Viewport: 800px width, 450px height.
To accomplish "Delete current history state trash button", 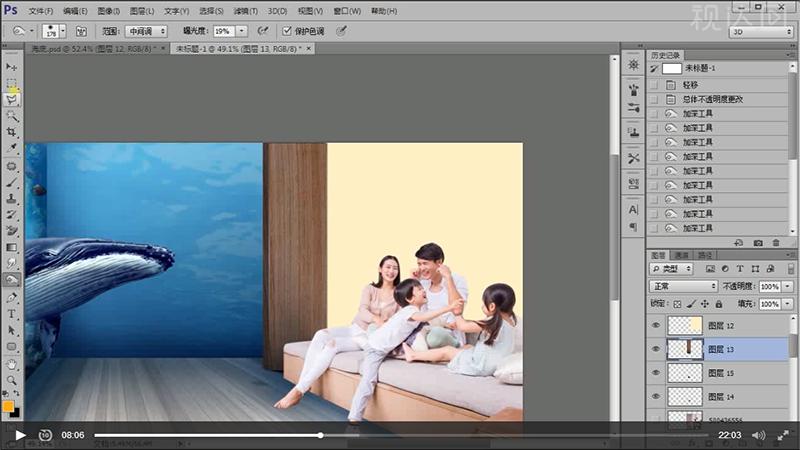I will click(x=776, y=243).
